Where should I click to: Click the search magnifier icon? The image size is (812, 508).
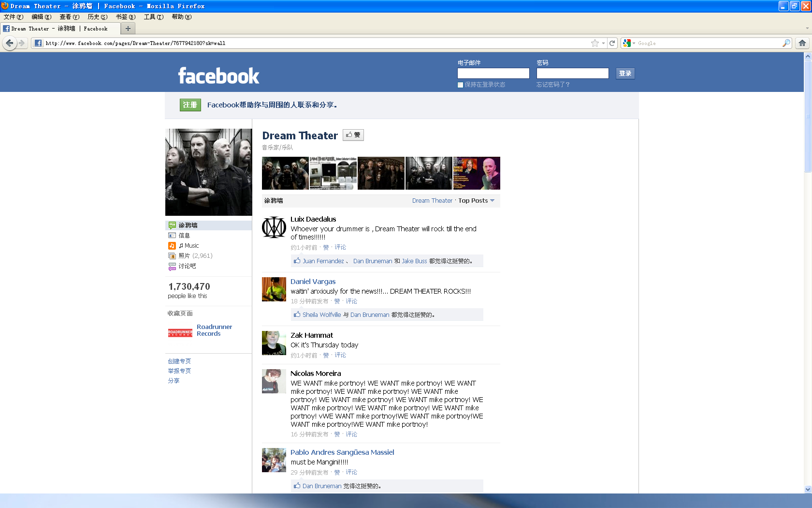click(786, 43)
